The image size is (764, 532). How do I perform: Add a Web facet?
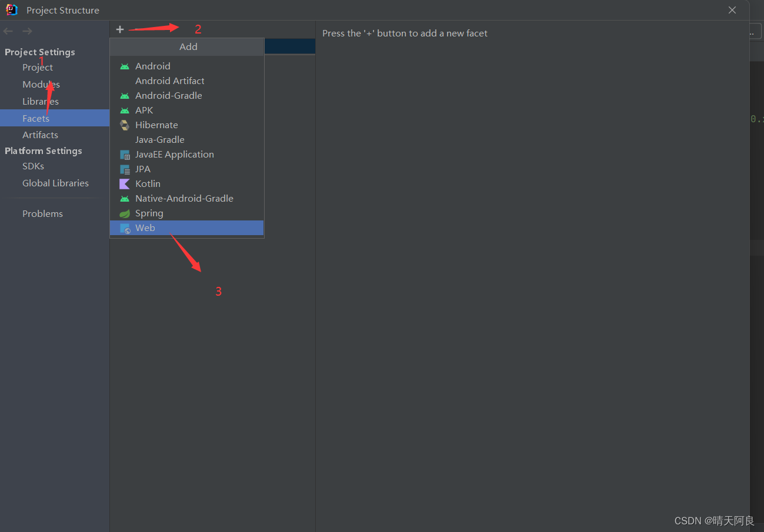click(x=186, y=228)
